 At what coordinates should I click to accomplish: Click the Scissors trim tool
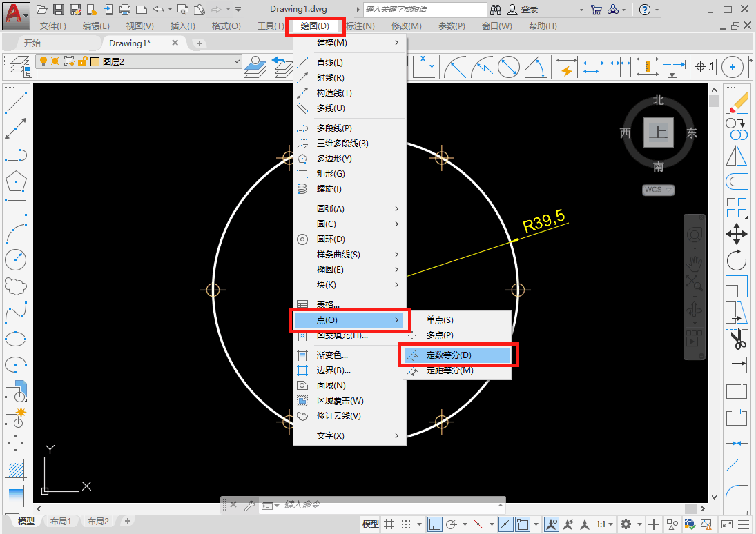coord(737,339)
